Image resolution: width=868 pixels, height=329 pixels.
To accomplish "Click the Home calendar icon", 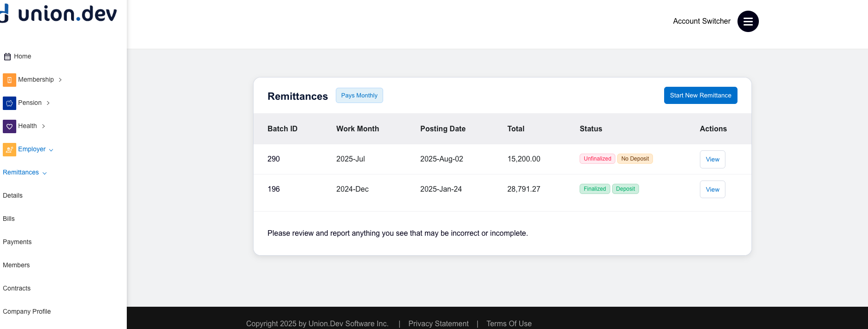I will [7, 57].
